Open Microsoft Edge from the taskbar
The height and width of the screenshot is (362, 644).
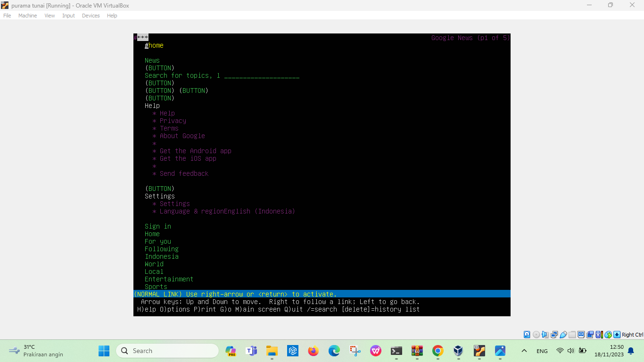(x=334, y=351)
